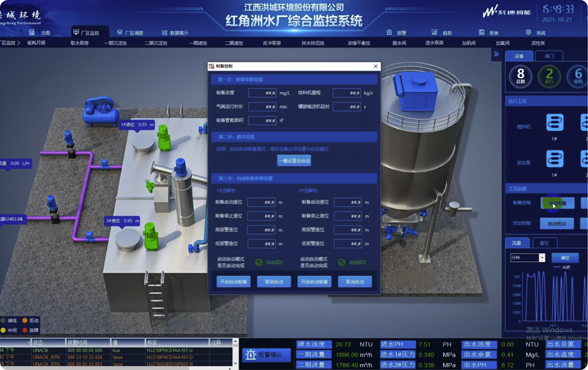Click the 厂区监控 monitor icon

76,32
